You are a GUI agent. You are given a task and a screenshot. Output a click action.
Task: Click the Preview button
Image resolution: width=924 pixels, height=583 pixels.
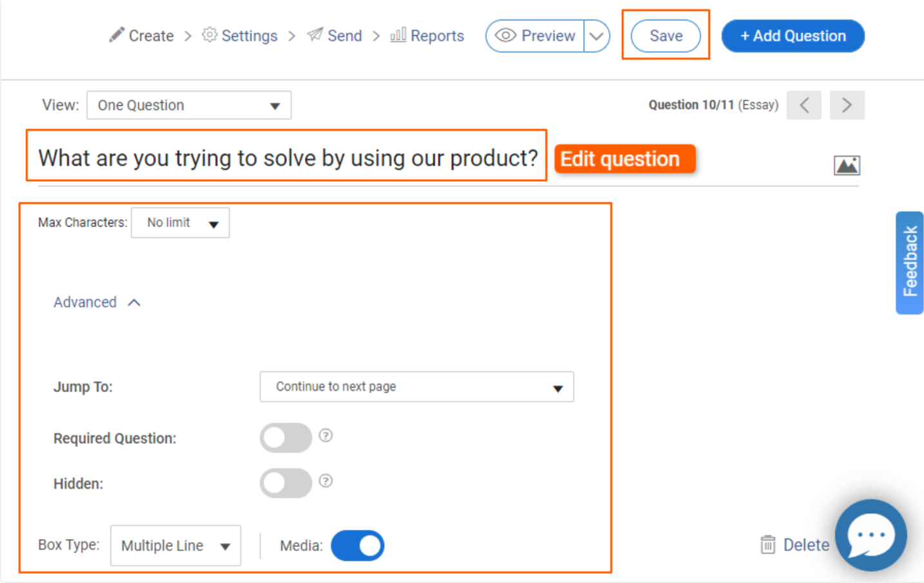(535, 35)
